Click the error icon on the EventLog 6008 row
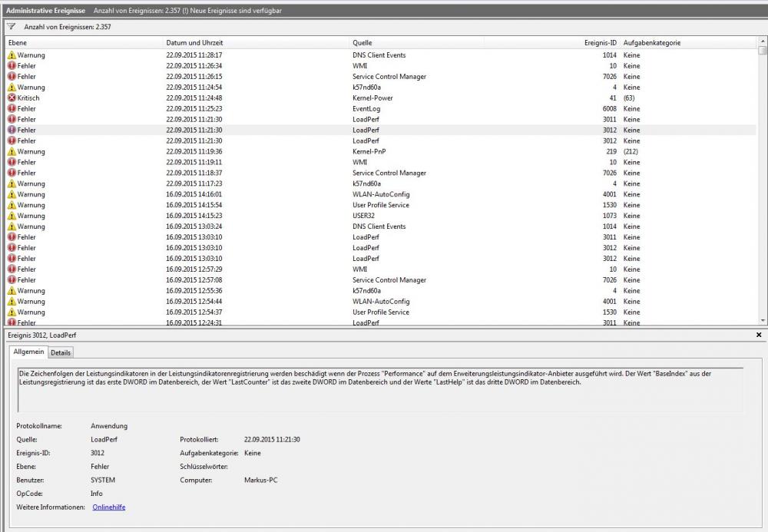This screenshot has height=532, width=768. 12,109
